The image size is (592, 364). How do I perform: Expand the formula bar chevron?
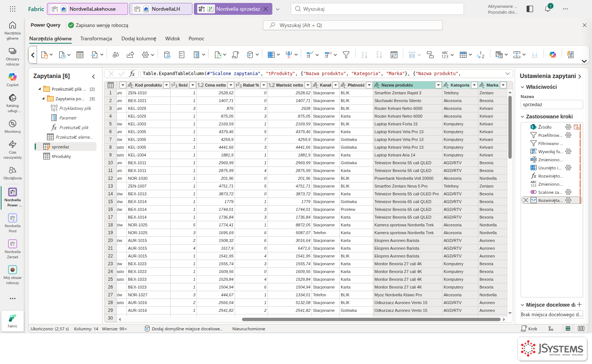pos(508,74)
